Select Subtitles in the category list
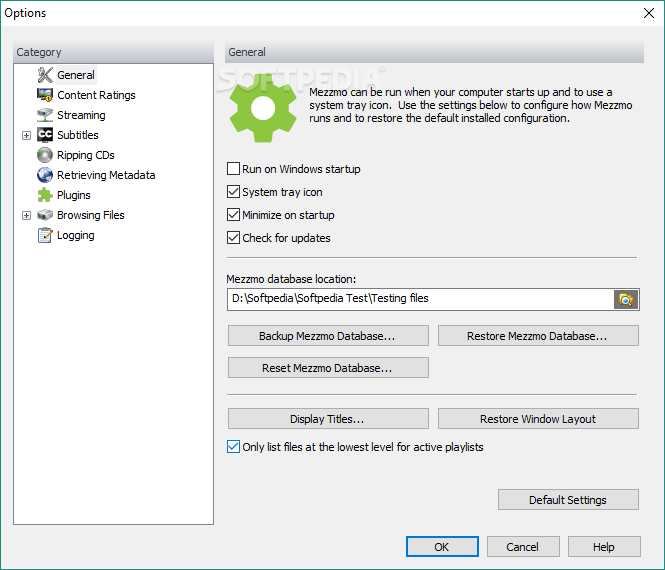This screenshot has width=665, height=570. coord(78,135)
